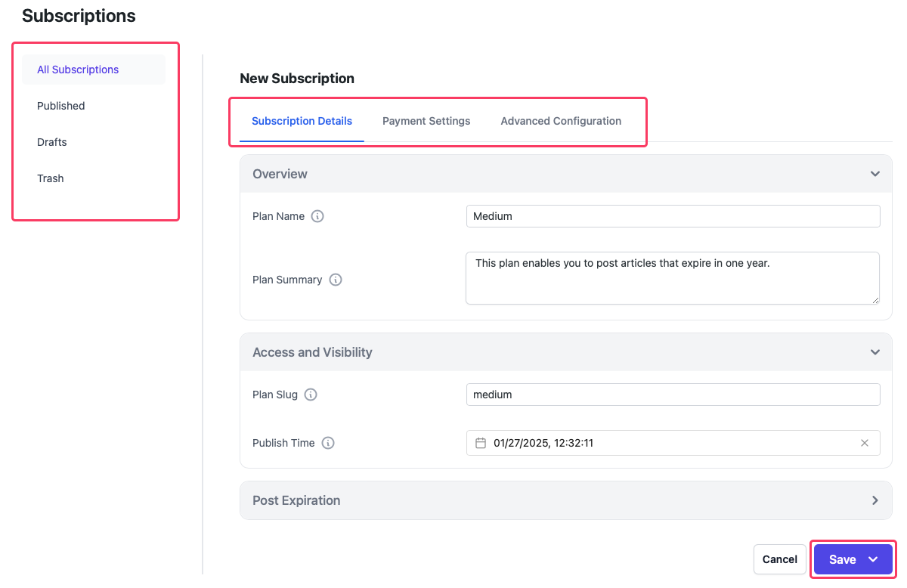Image resolution: width=907 pixels, height=588 pixels.
Task: Clear Publish Time with the X icon
Action: coord(865,443)
